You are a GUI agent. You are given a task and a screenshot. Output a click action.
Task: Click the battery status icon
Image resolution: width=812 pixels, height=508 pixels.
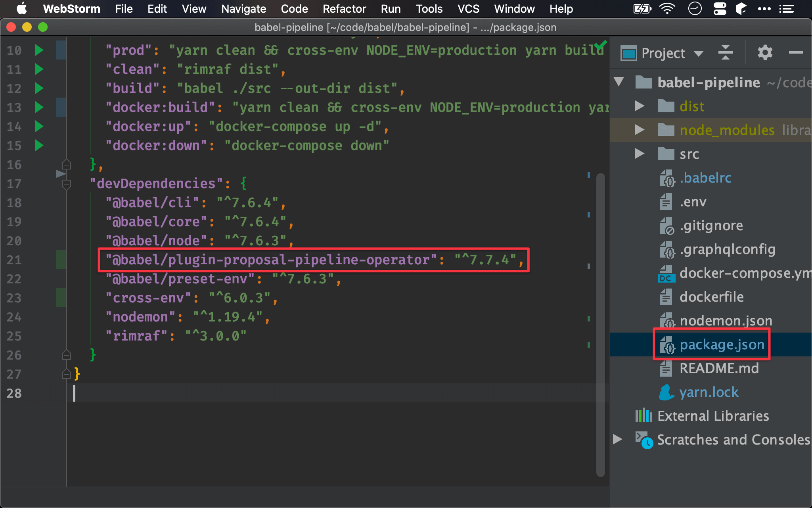(x=642, y=8)
